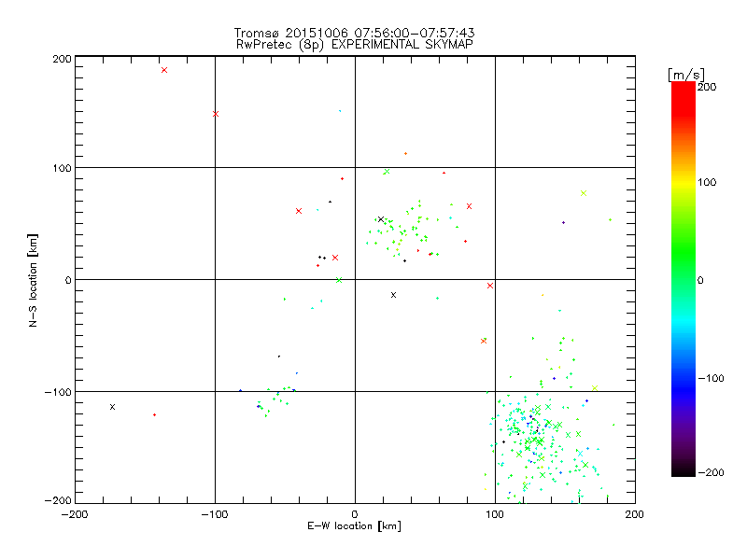
Task: Click the y-axis tick label '100'
Action: tap(62, 168)
